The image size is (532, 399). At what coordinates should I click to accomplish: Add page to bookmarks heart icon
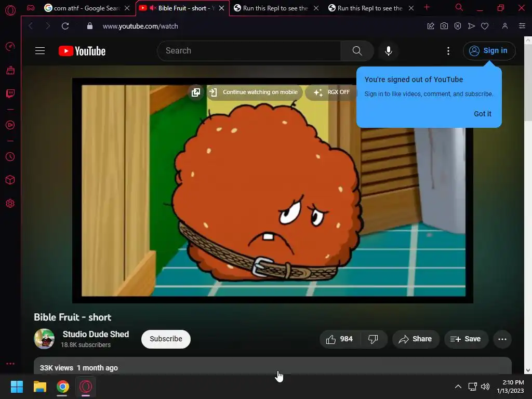485,26
